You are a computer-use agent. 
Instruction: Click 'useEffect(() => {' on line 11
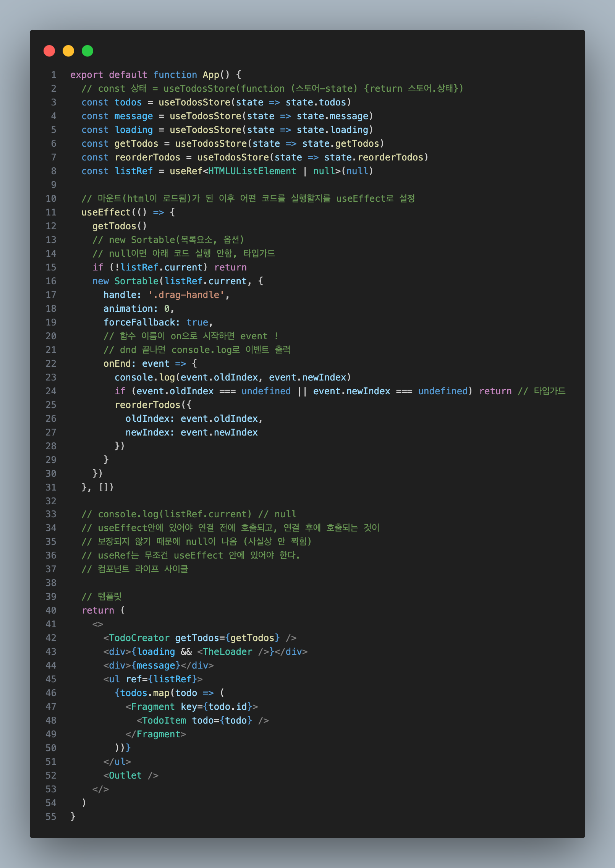(x=128, y=212)
